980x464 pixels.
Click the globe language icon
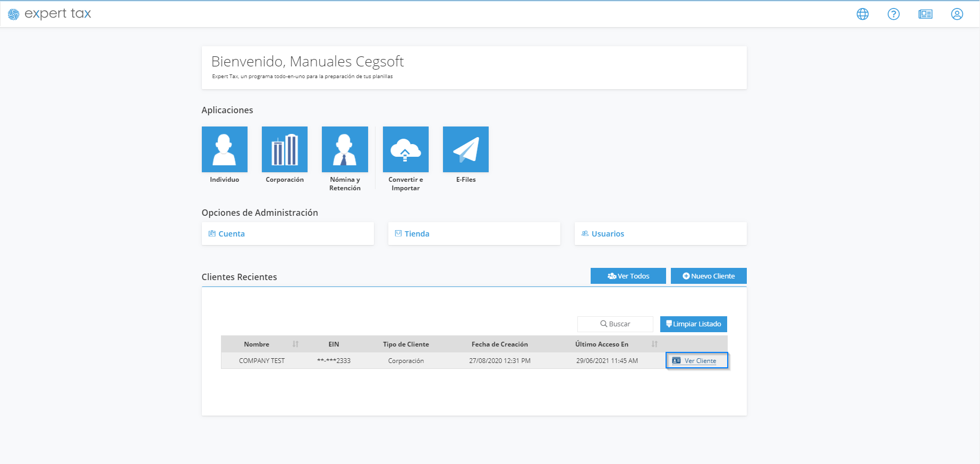[863, 14]
